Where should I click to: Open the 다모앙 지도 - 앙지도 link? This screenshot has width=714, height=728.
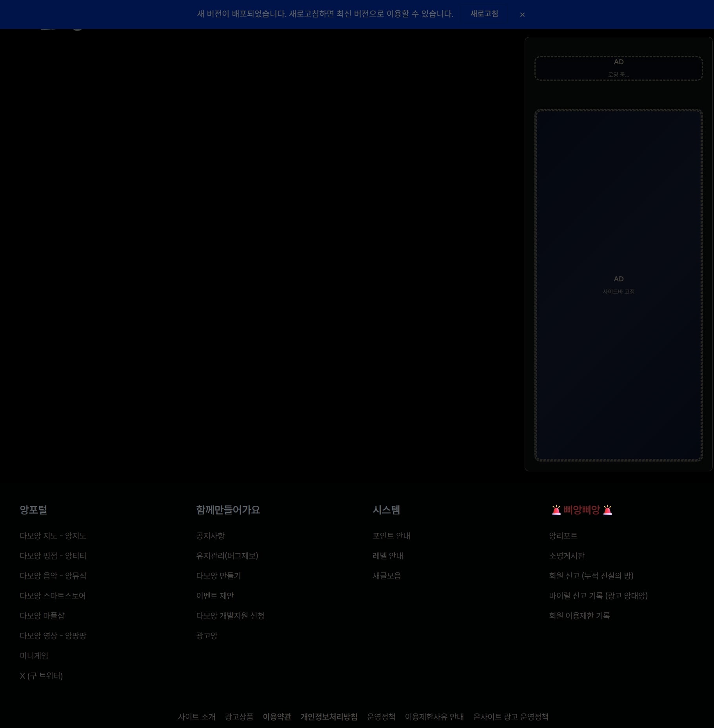tap(53, 536)
